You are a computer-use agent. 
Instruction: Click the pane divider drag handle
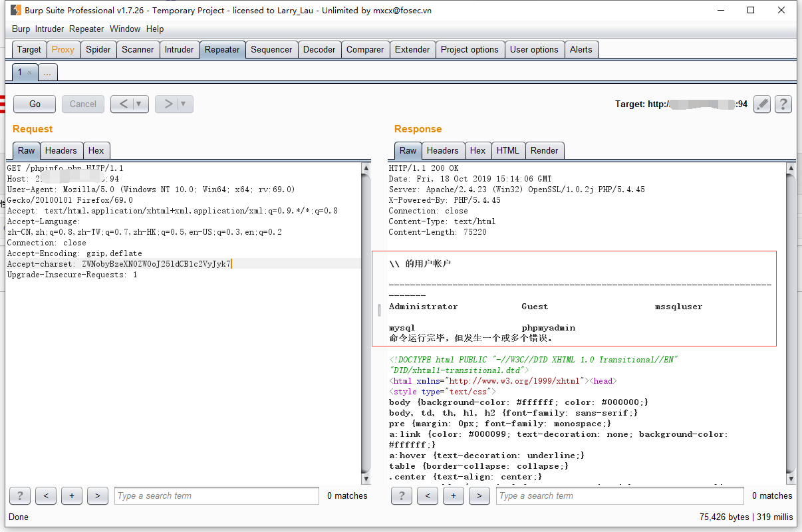[x=380, y=310]
